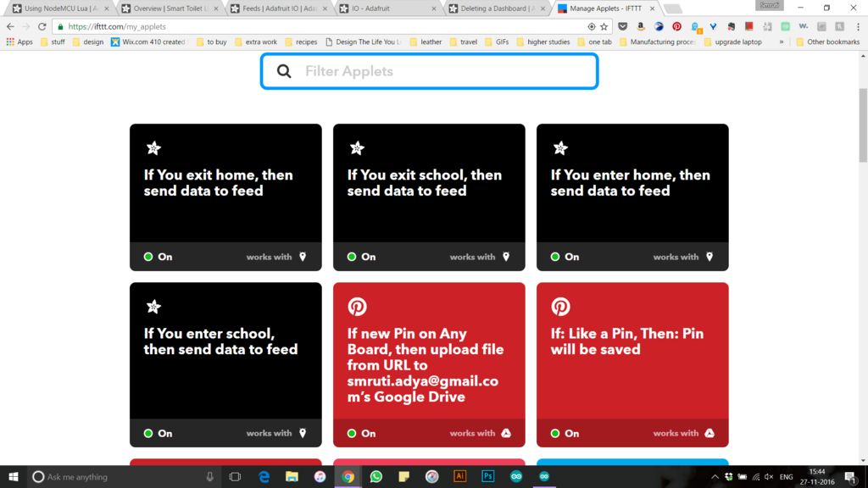Toggle On status of 'new Pin on Any Board' applet
The width and height of the screenshot is (868, 488).
click(x=361, y=433)
